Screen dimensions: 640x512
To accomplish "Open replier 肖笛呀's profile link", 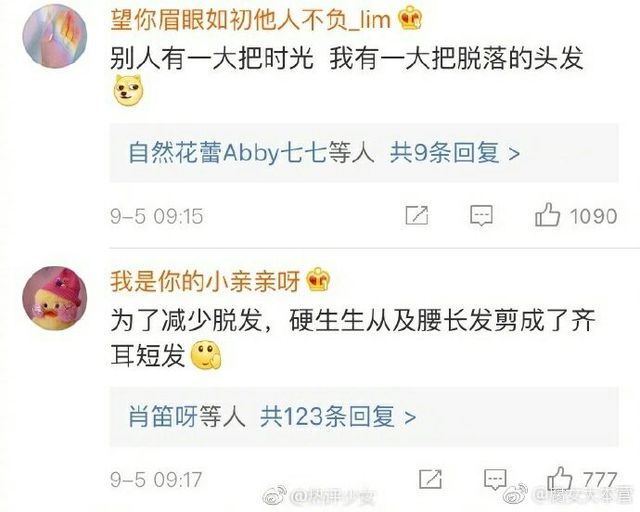I will click(162, 416).
